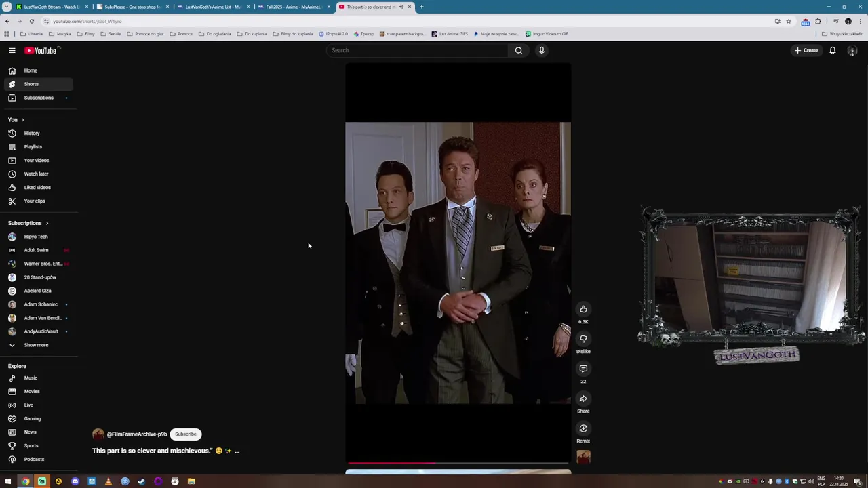Image resolution: width=868 pixels, height=488 pixels.
Task: Open Playlists in the sidebar
Action: [x=37, y=147]
